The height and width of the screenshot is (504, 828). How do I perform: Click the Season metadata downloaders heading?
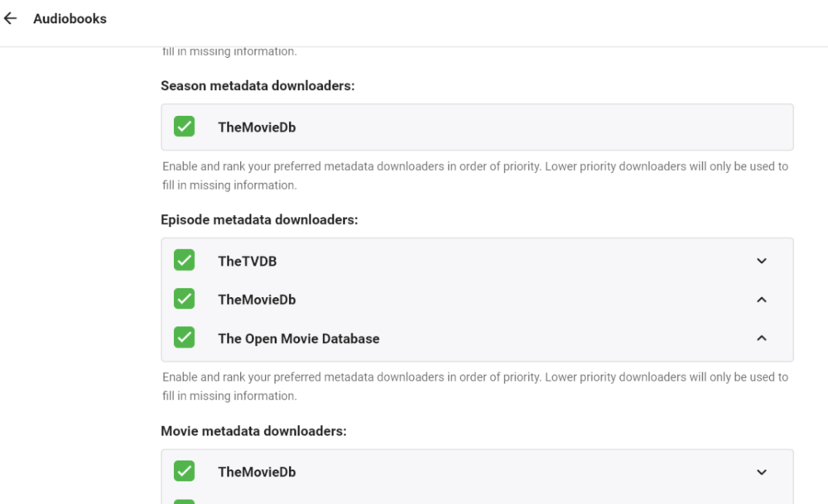[258, 85]
